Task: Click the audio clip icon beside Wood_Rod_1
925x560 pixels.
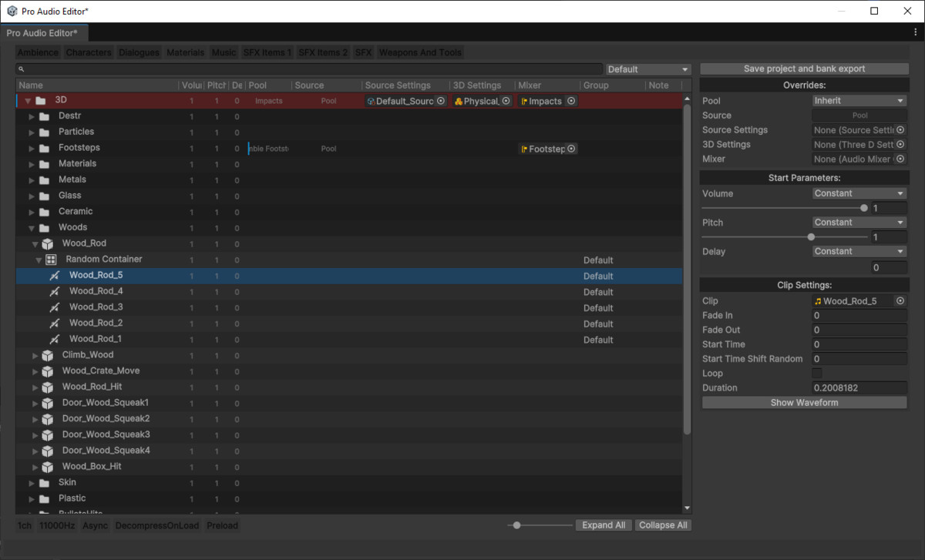Action: pyautogui.click(x=55, y=340)
